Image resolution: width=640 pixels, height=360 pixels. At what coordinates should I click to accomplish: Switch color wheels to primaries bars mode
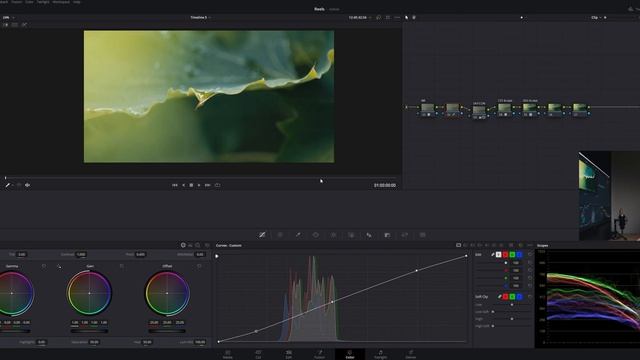pyautogui.click(x=190, y=245)
